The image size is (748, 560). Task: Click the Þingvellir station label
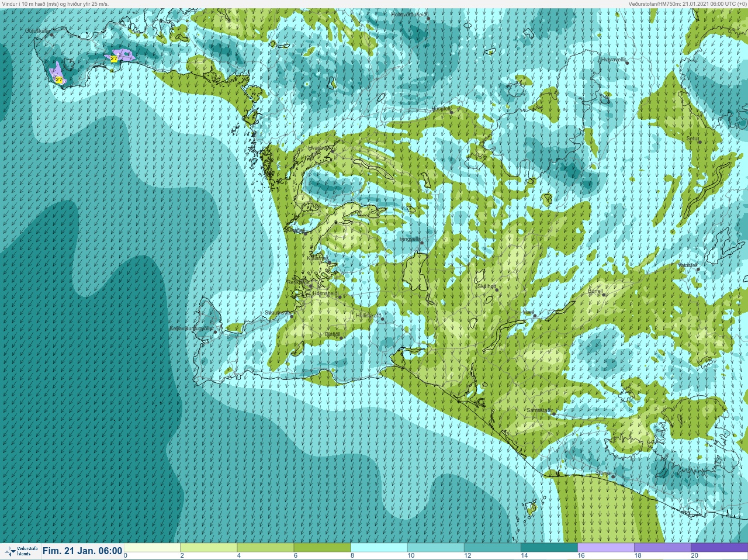[x=410, y=239]
